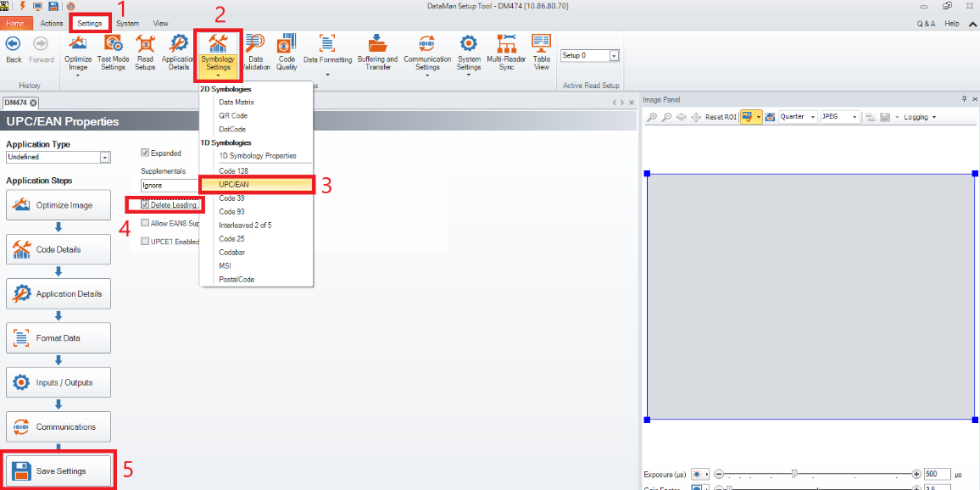Image resolution: width=980 pixels, height=490 pixels.
Task: Open Symbology Settings in the ribbon
Action: click(x=218, y=53)
